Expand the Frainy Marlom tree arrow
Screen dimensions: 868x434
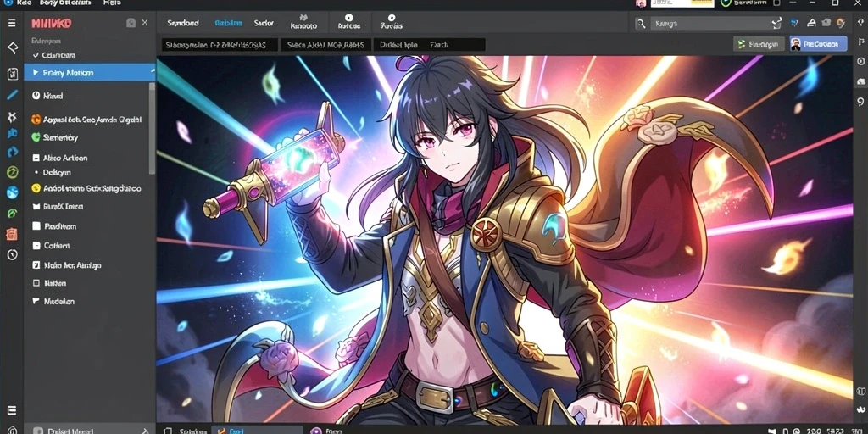36,73
